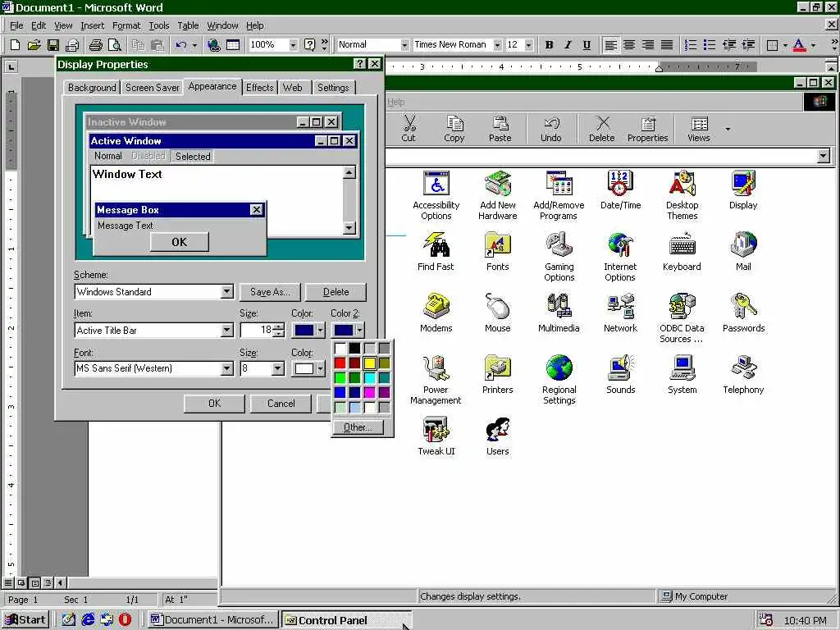
Task: Open Word font size dropdown
Action: [529, 45]
